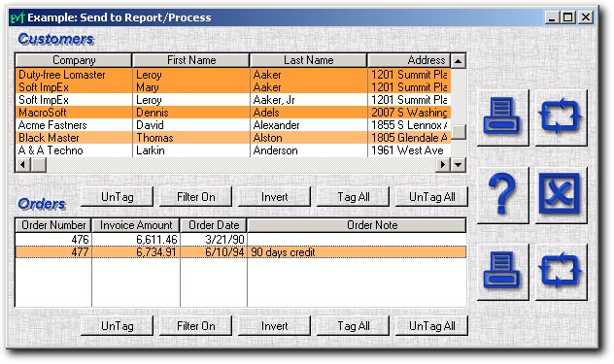Click the First Name column header
The image size is (614, 364).
click(x=191, y=60)
